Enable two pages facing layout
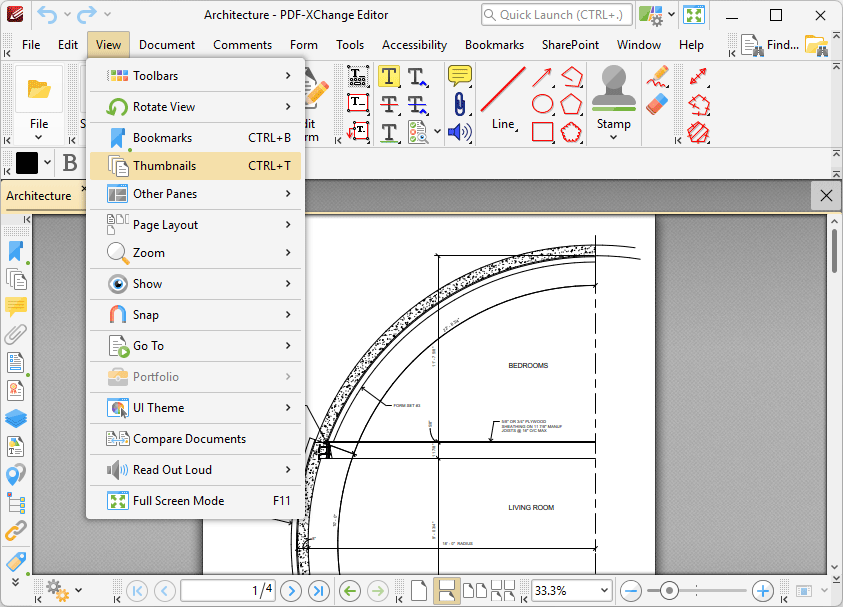 (x=475, y=590)
